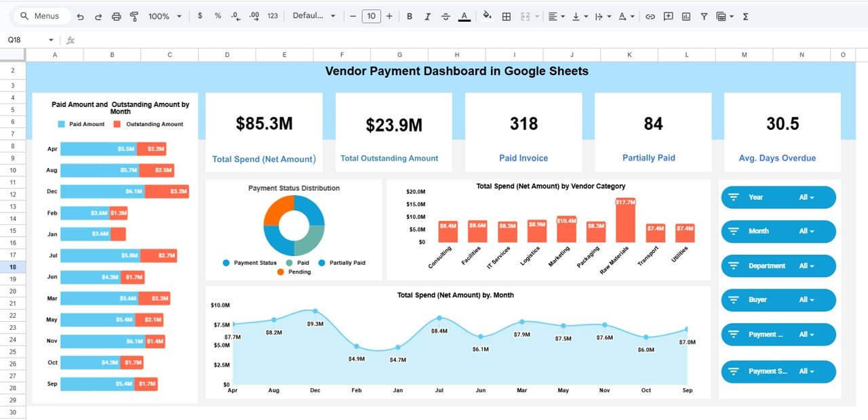Click the font size input field

(x=371, y=16)
